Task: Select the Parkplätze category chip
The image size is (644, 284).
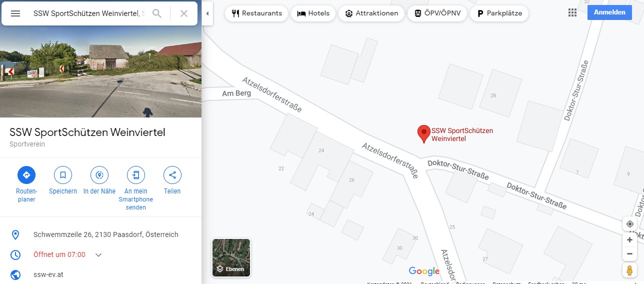Action: pos(499,13)
